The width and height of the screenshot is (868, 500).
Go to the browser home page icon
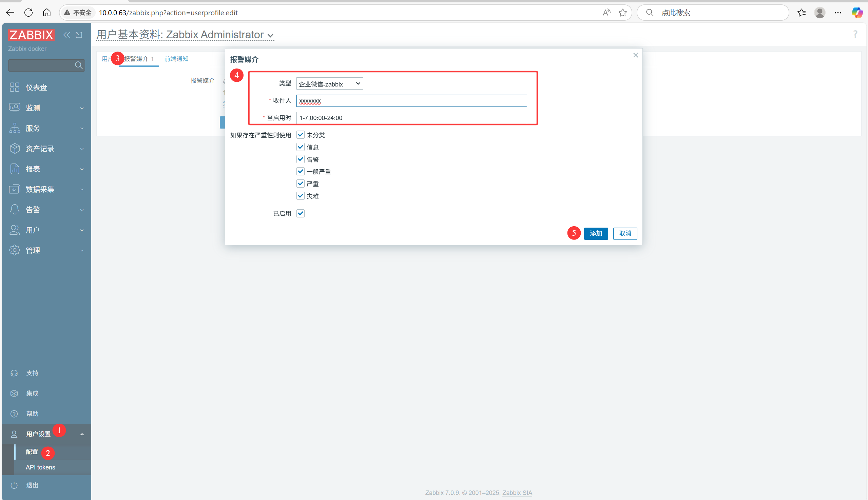[47, 13]
